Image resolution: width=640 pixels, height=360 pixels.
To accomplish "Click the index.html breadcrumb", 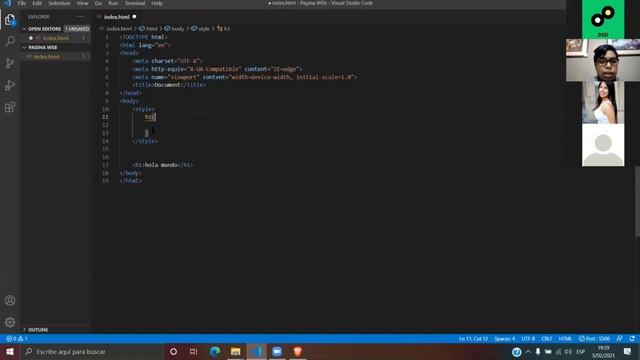I will click(119, 29).
